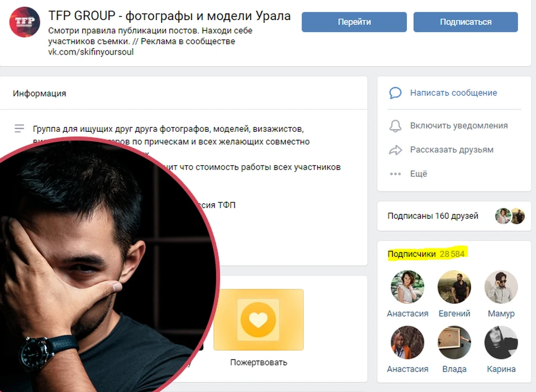Image resolution: width=536 pixels, height=392 pixels.
Task: Click the Пожертвовать label
Action: pos(259,362)
